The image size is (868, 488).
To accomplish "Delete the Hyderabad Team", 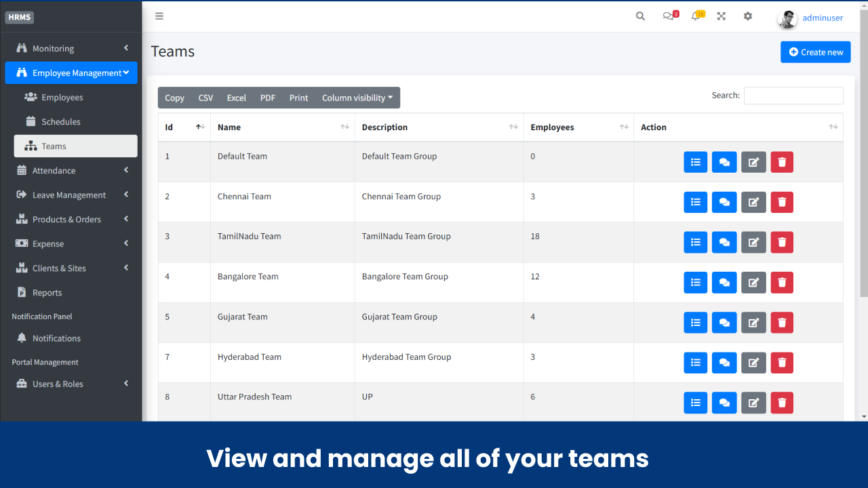I will click(x=781, y=363).
